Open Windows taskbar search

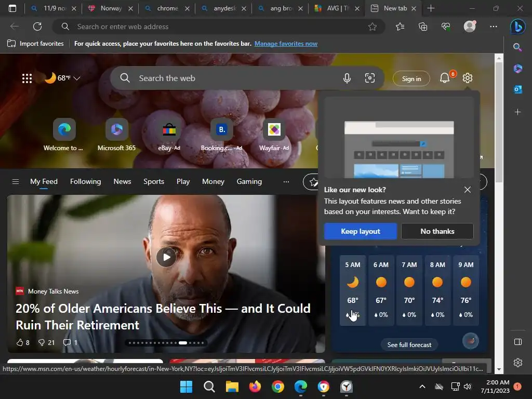click(x=209, y=387)
